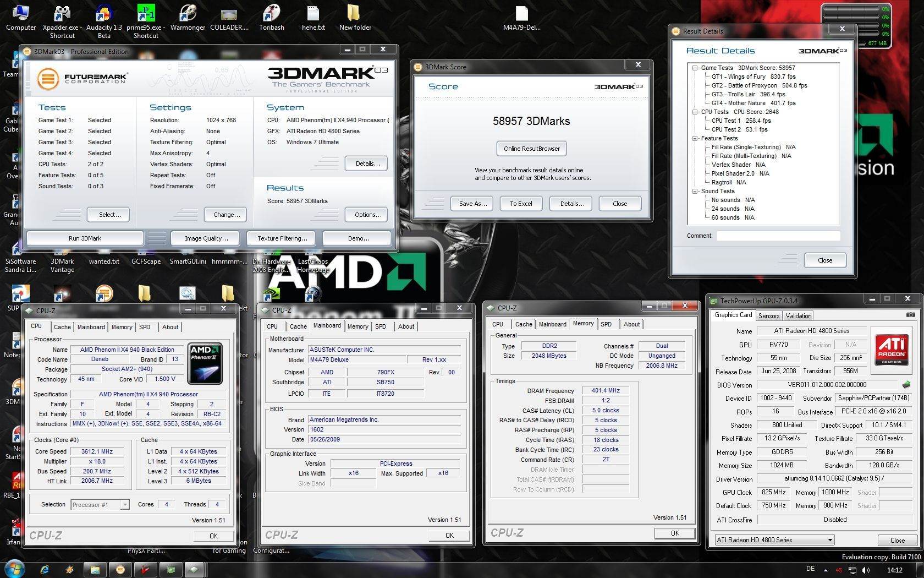Click the Save As... button
The height and width of the screenshot is (578, 924).
point(472,204)
